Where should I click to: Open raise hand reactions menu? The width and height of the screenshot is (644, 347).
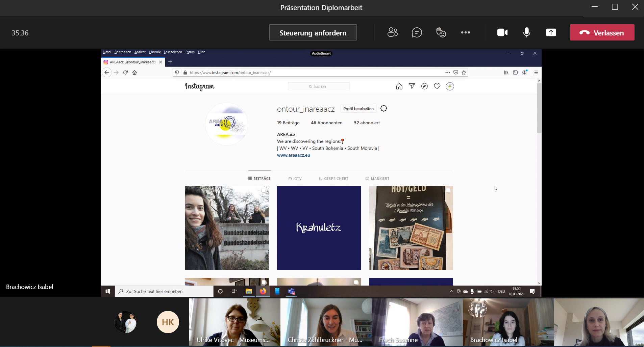(441, 32)
